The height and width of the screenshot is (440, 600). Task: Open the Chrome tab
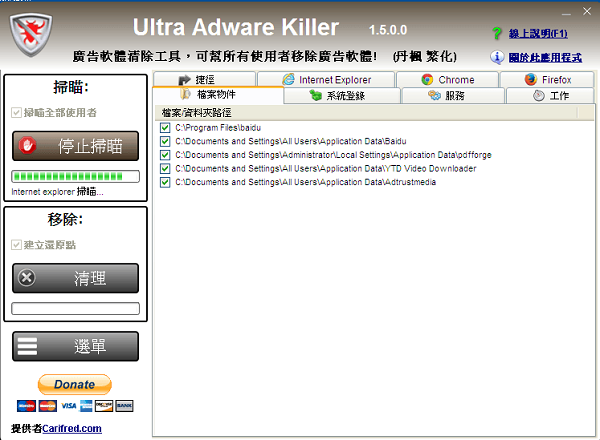447,79
